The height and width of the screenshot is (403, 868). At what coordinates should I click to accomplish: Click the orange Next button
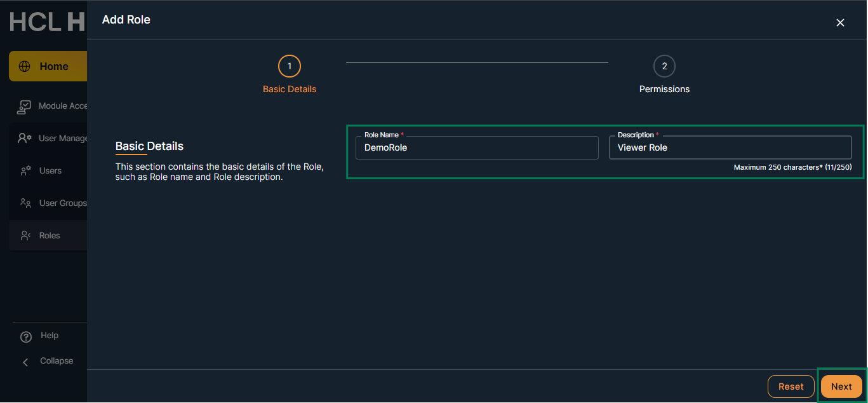click(x=841, y=386)
